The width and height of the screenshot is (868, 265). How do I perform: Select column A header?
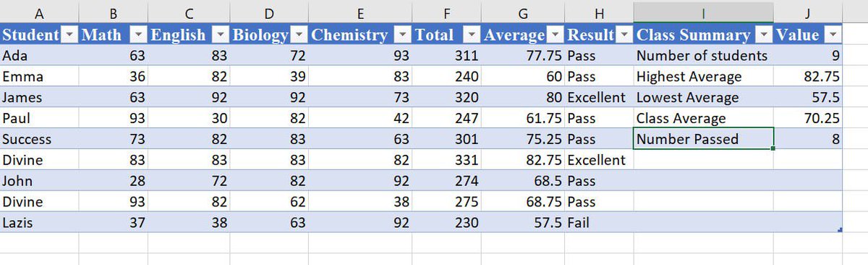(x=39, y=12)
